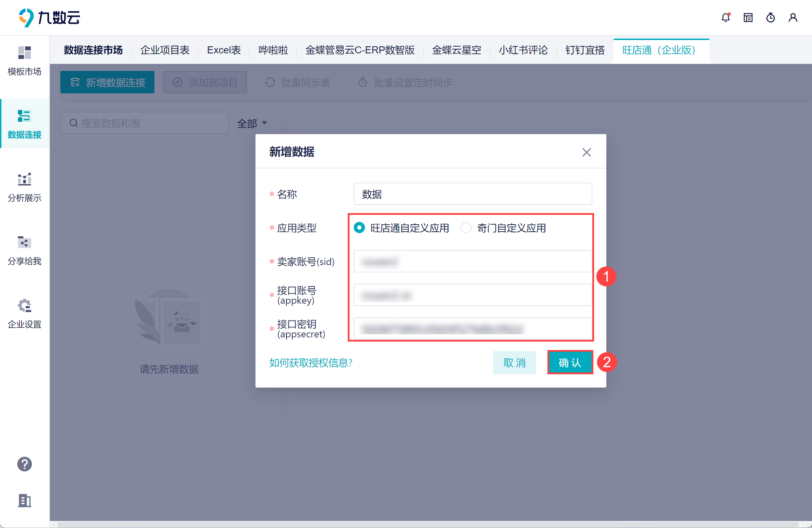
Task: Open the user profile icon
Action: coord(793,18)
